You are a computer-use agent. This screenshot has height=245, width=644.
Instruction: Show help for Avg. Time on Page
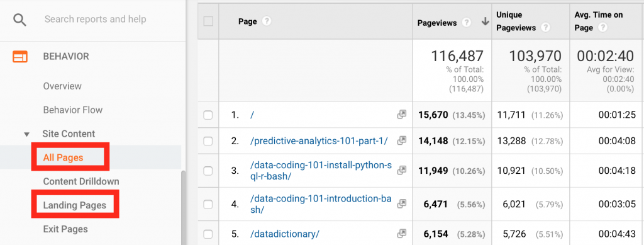(602, 28)
